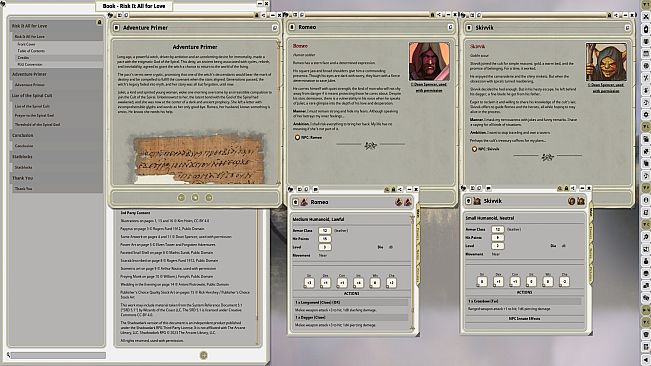The width and height of the screenshot is (651, 366).
Task: Click the X icon at top of right sidebar
Action: pos(646,17)
